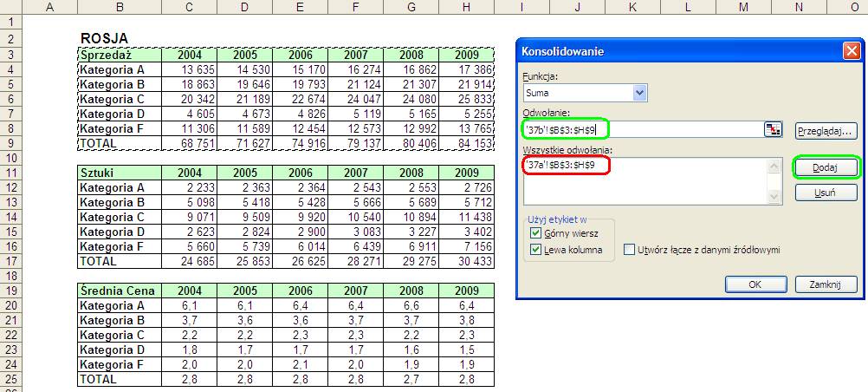Click the Dodaj button
The height and width of the screenshot is (392, 868).
point(826,168)
